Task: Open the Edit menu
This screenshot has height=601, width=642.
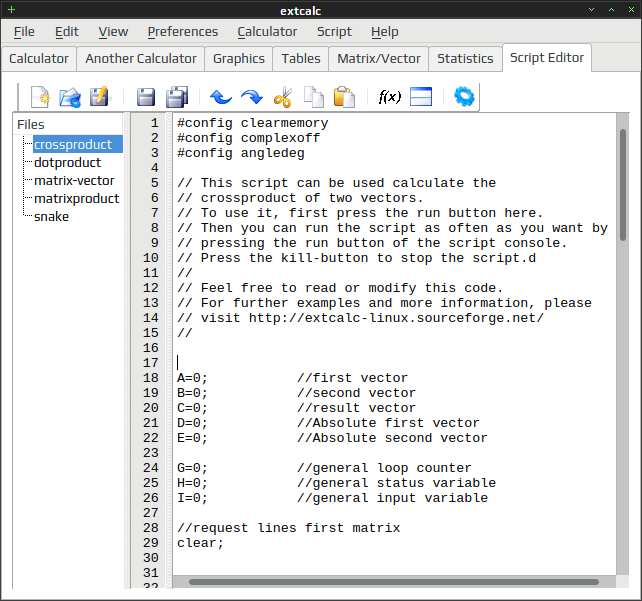Action: [x=67, y=32]
